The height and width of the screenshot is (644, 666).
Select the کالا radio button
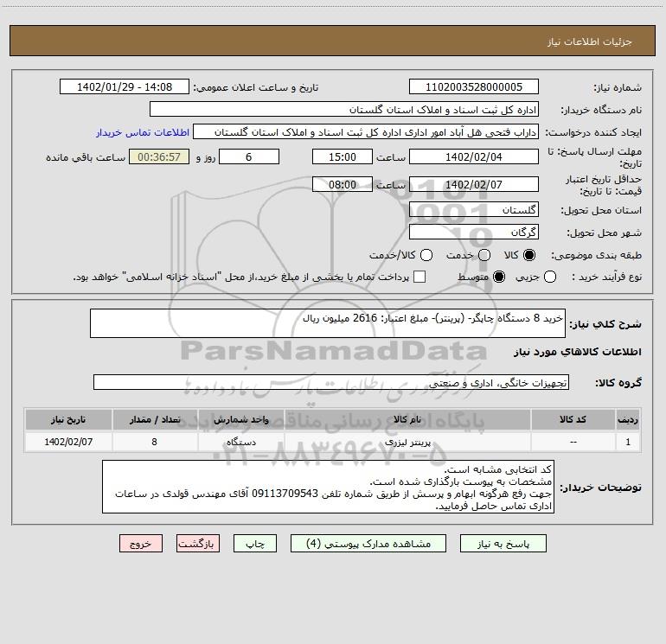[529, 255]
